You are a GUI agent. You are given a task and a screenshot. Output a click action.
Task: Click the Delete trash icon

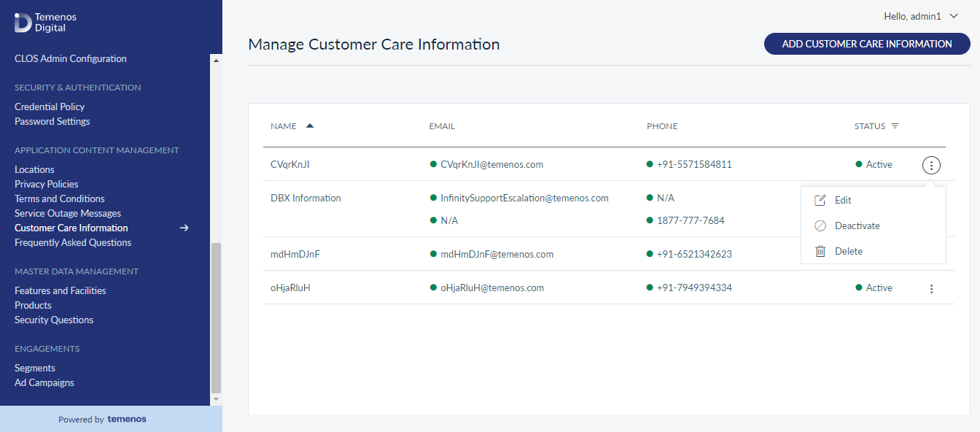coord(820,251)
